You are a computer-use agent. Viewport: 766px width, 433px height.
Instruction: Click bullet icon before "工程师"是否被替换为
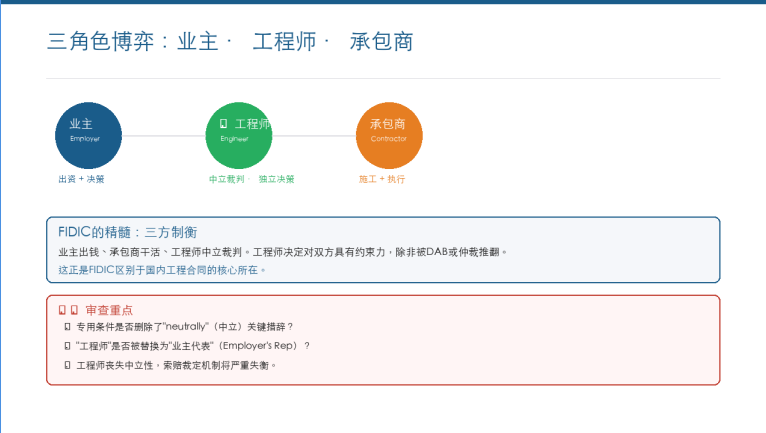click(67, 346)
